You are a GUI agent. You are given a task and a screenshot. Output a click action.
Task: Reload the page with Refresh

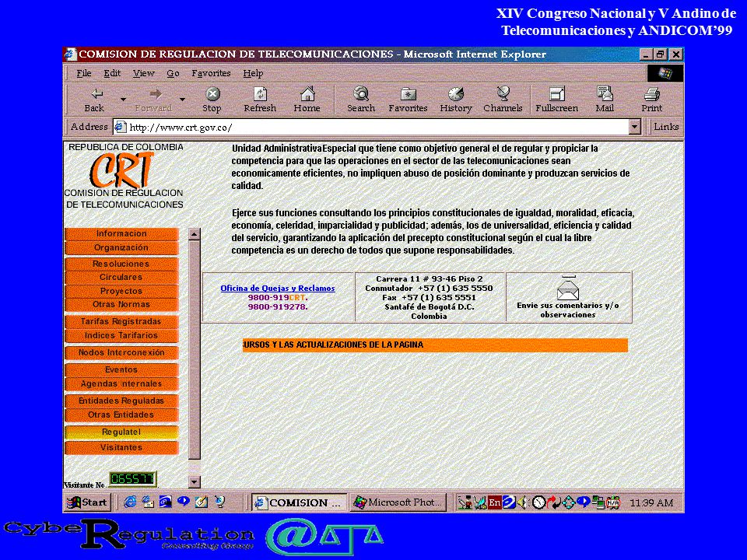tap(260, 100)
